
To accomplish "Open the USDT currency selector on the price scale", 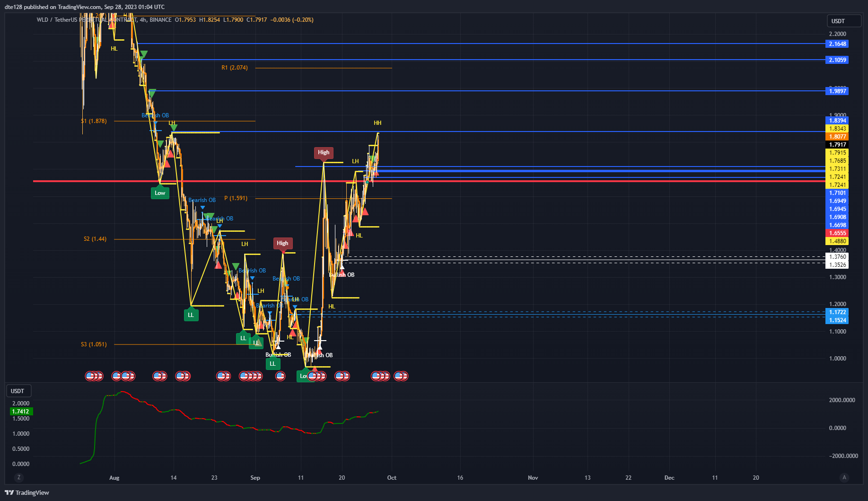I will pos(844,21).
